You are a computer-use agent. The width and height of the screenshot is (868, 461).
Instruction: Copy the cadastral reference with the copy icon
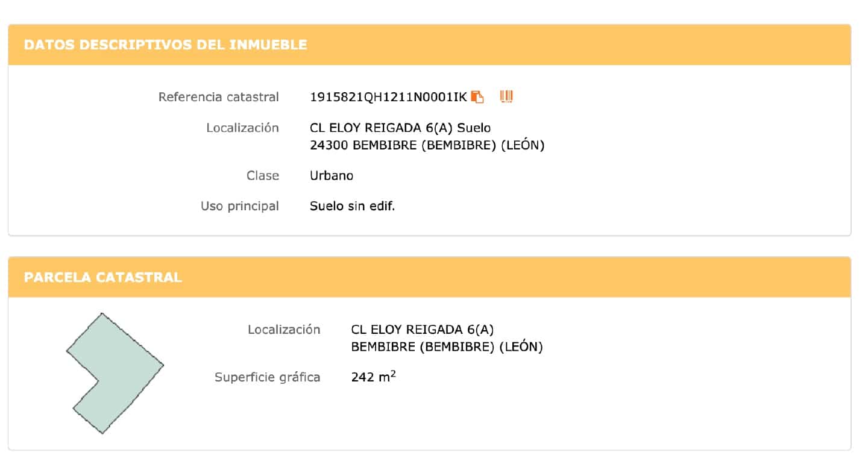(x=477, y=97)
